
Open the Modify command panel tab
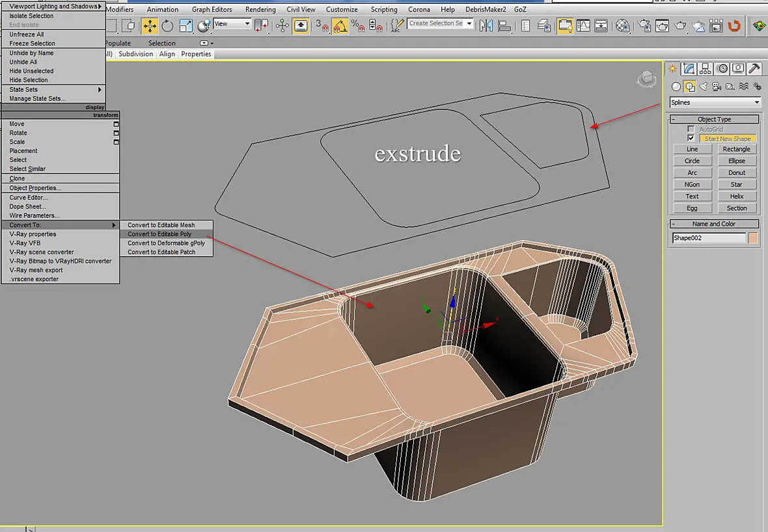click(x=689, y=69)
